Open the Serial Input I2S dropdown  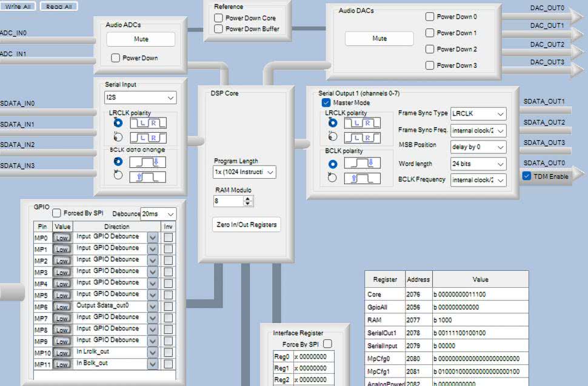click(140, 98)
